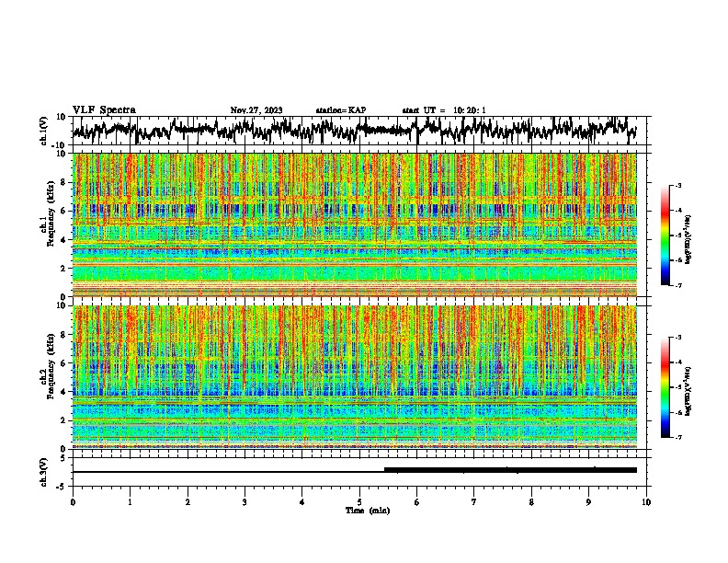The image size is (728, 563).
Task: Click the '-3' label on ch.2 colorbar
Action: [x=678, y=338]
